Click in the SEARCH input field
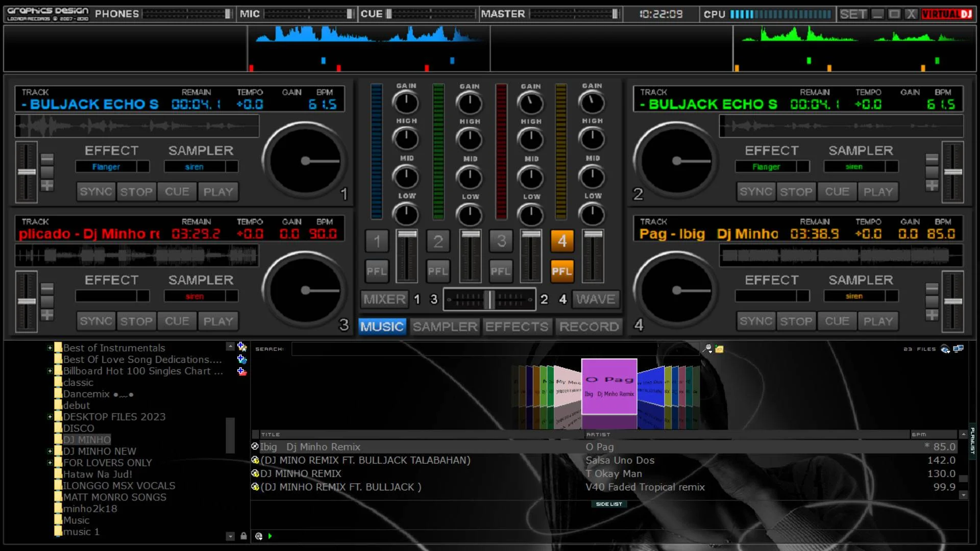Screen dimensions: 980x551 (x=495, y=349)
